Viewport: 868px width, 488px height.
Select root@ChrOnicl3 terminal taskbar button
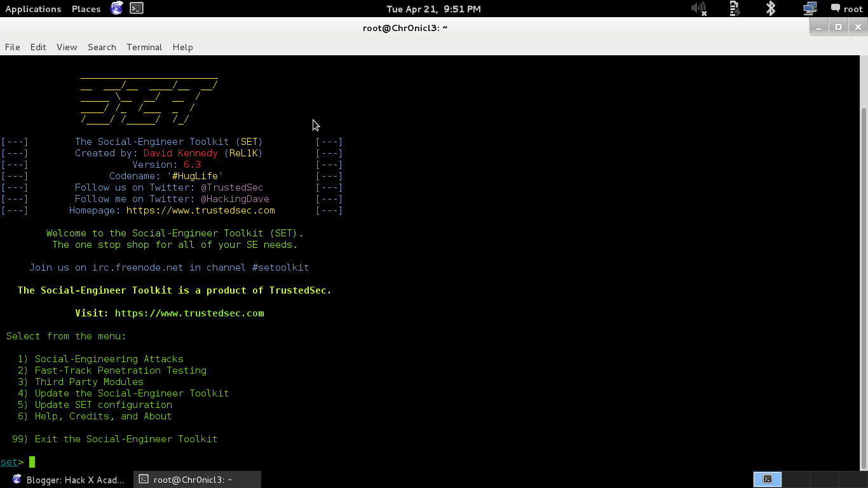[x=198, y=480]
